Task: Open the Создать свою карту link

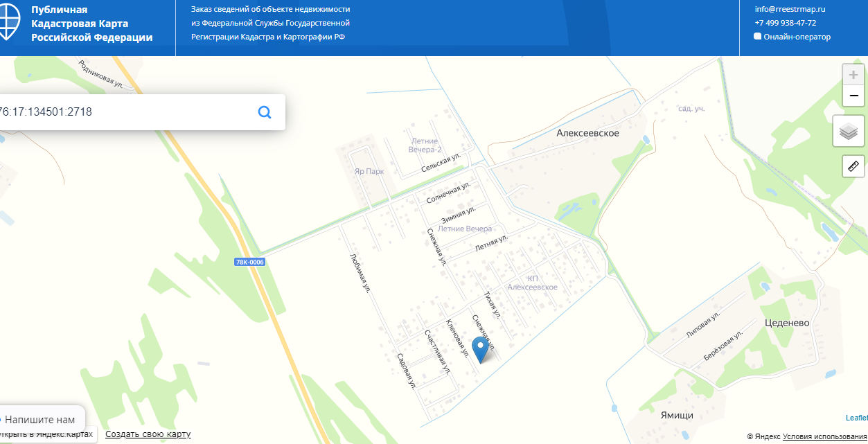Action: point(148,434)
